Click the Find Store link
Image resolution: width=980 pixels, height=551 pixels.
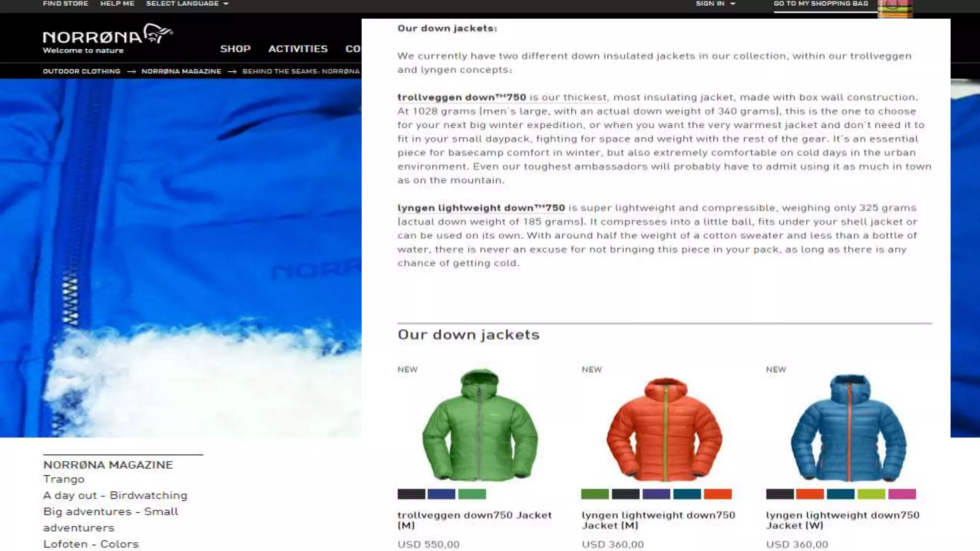pos(66,4)
